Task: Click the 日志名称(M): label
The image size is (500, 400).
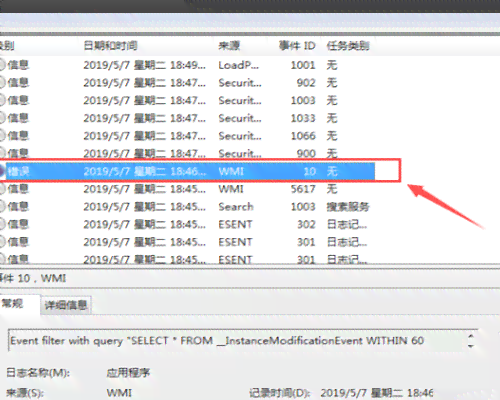Action: (38, 373)
